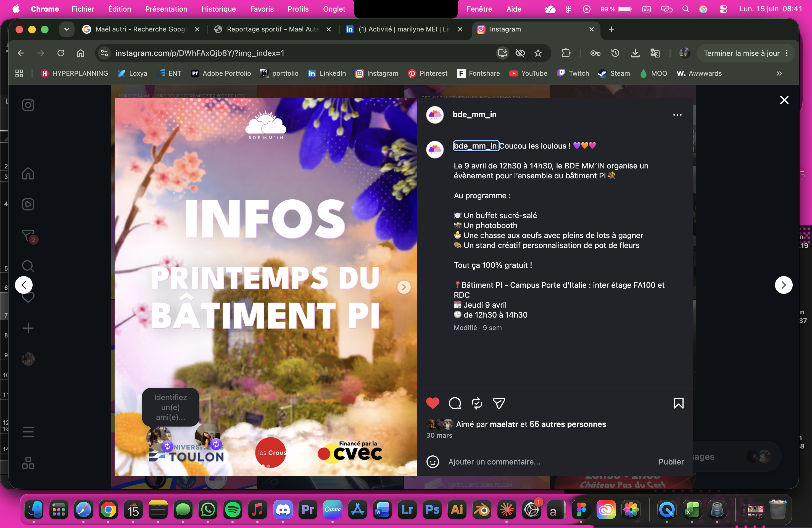Open Figma from the Dock

pyautogui.click(x=581, y=510)
